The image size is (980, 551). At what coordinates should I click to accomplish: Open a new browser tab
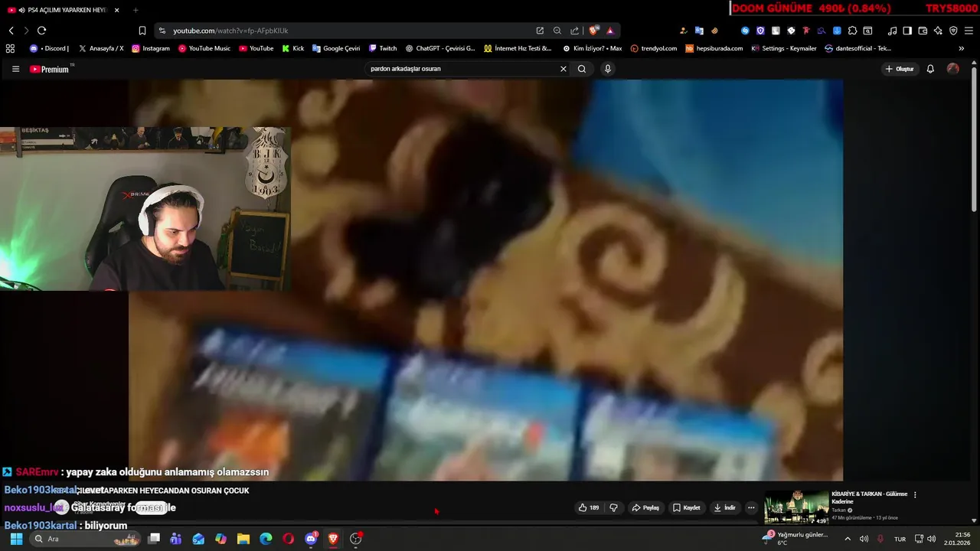pyautogui.click(x=136, y=10)
